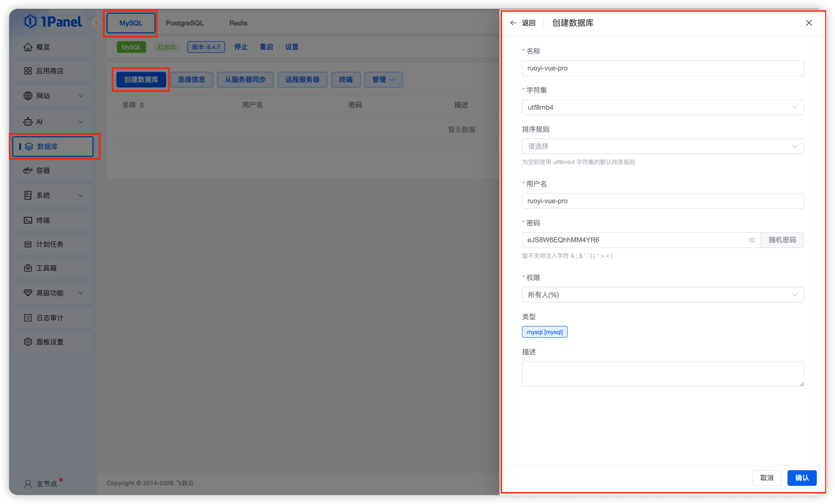Open the 权限 所有人(%) dropdown
835x504 pixels.
click(662, 295)
